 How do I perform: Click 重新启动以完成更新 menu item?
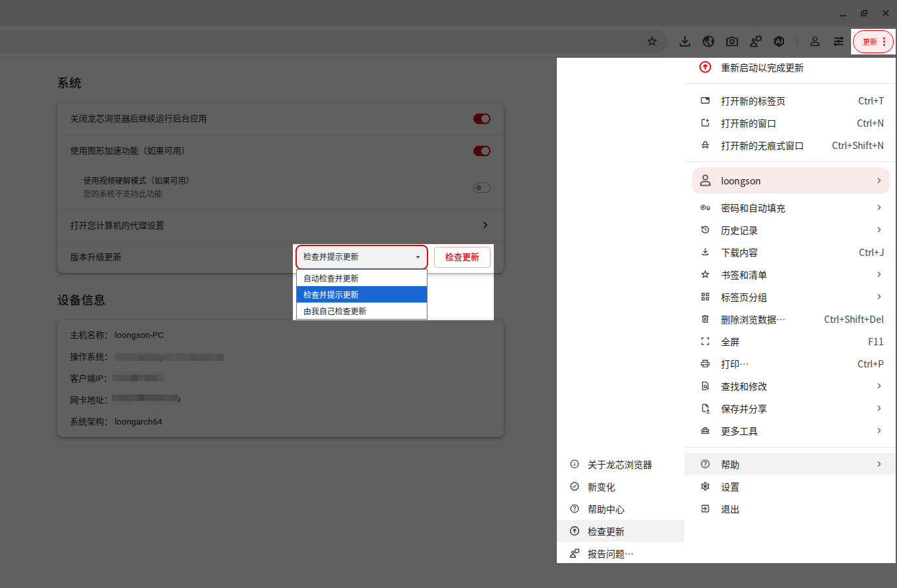[762, 68]
